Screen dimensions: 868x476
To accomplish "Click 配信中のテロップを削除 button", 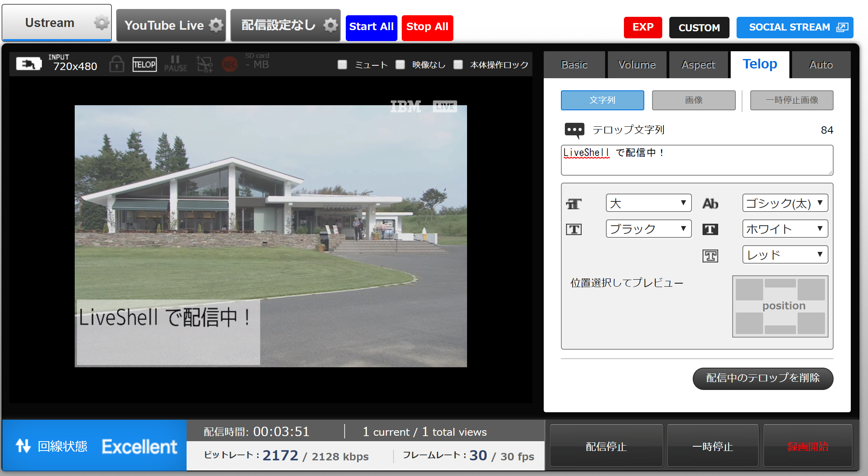I will pos(763,378).
